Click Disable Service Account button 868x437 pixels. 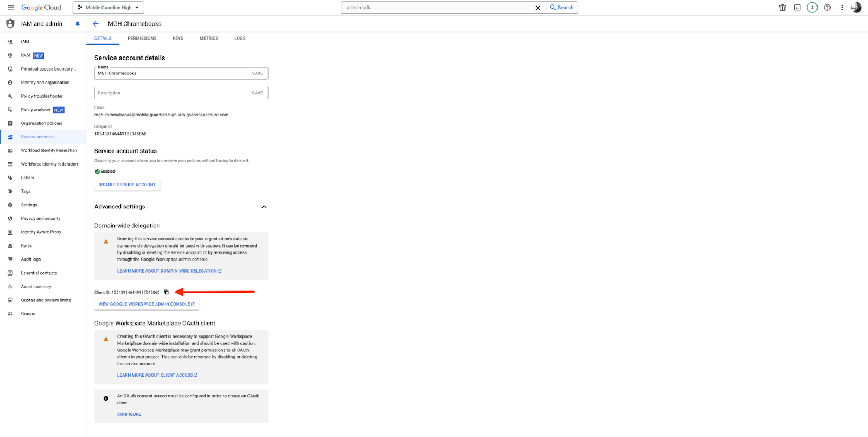click(127, 185)
